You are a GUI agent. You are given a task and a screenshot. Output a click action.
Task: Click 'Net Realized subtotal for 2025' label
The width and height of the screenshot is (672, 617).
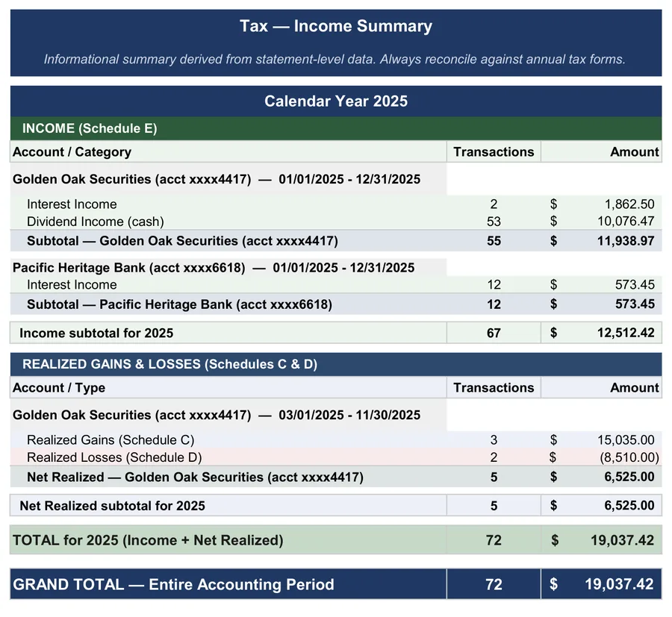[x=112, y=506]
